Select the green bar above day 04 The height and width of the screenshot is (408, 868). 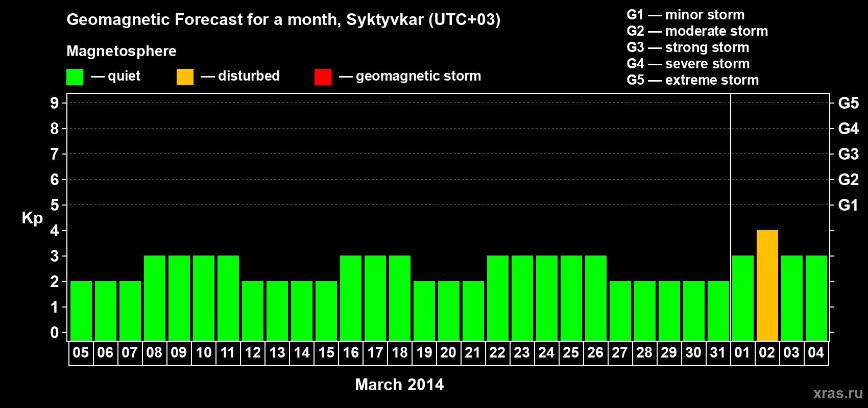(x=816, y=298)
